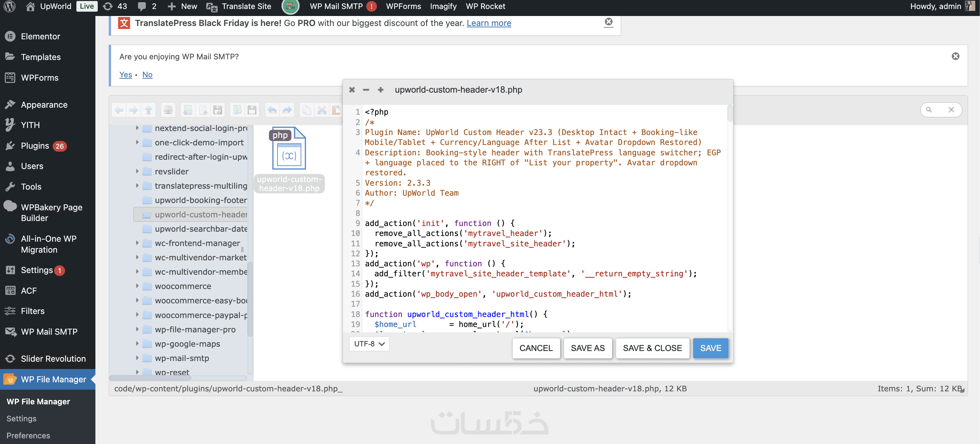Screen dimensions: 980x444
Task: Click the new folder icon in toolbar
Action: pyautogui.click(x=188, y=110)
